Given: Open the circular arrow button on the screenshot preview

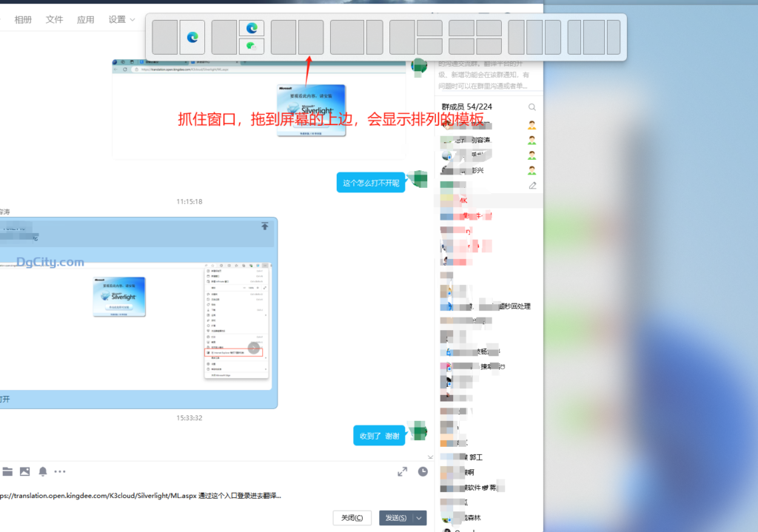Looking at the screenshot, I should (x=254, y=348).
